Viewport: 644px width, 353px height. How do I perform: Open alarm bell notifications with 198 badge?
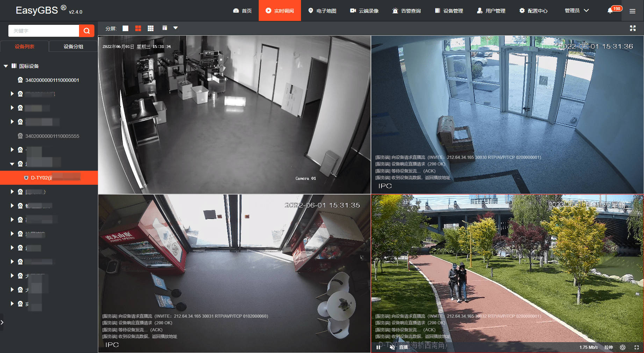[x=614, y=10]
